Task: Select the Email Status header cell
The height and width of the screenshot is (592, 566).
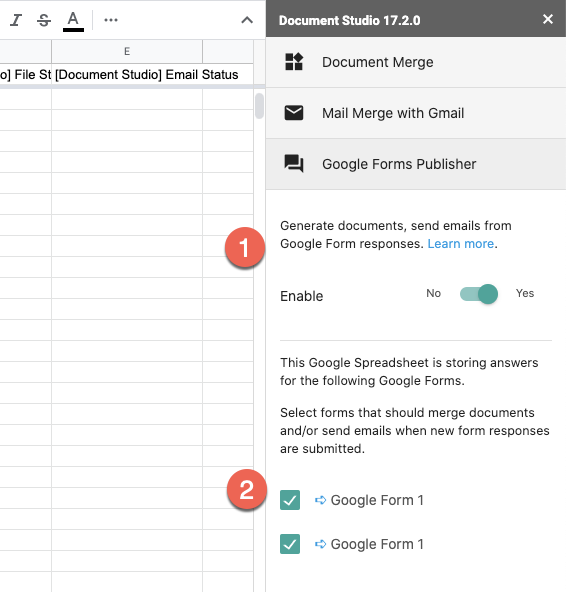Action: click(x=127, y=74)
